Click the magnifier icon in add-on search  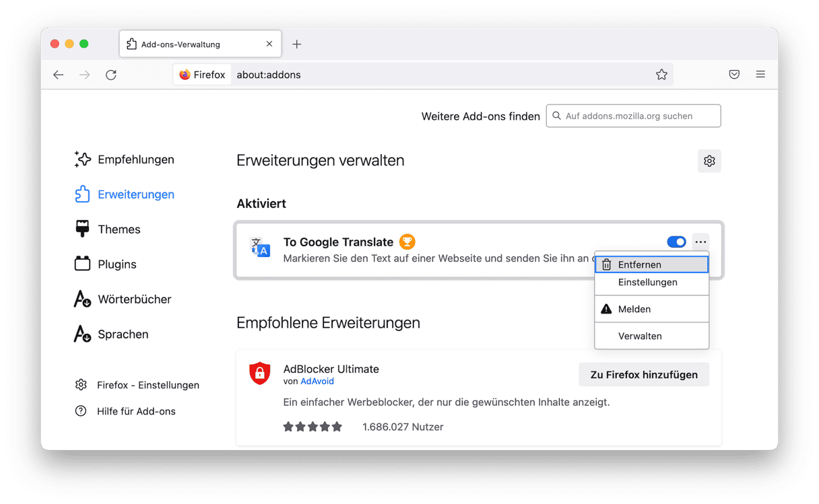pyautogui.click(x=556, y=116)
